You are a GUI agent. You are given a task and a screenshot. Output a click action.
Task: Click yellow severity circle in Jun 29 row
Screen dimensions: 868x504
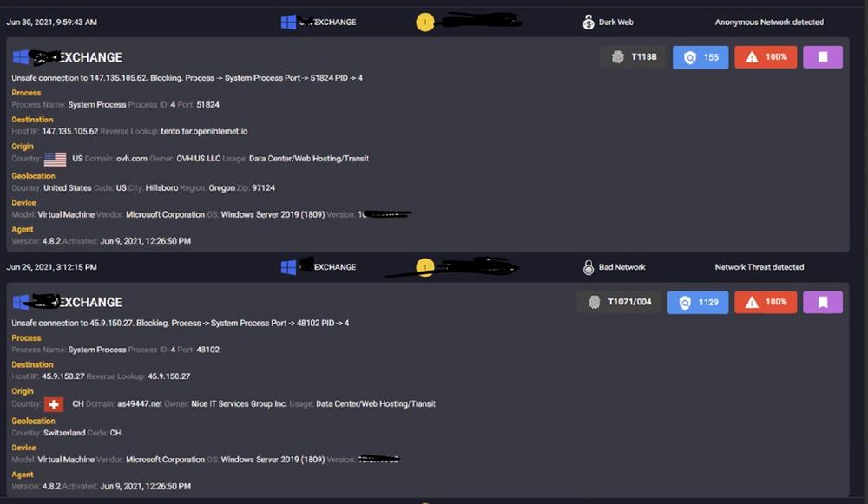pyautogui.click(x=425, y=267)
